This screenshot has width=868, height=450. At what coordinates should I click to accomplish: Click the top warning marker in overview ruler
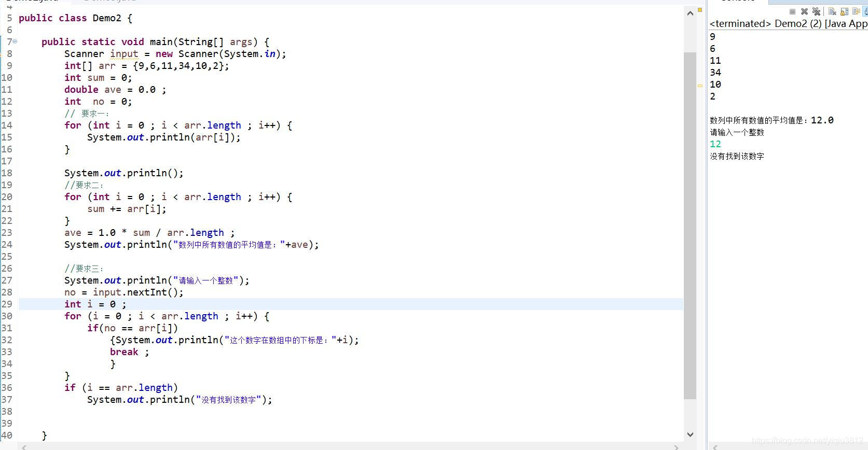(700, 10)
